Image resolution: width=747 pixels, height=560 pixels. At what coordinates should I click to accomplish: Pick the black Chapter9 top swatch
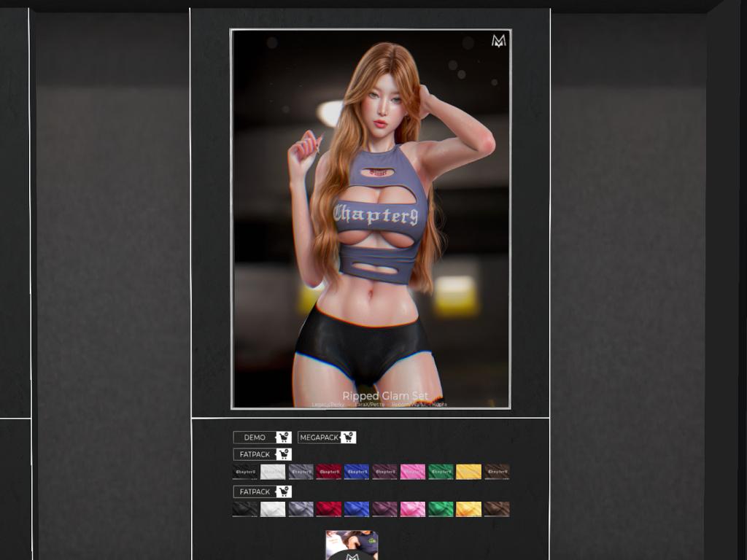245,472
